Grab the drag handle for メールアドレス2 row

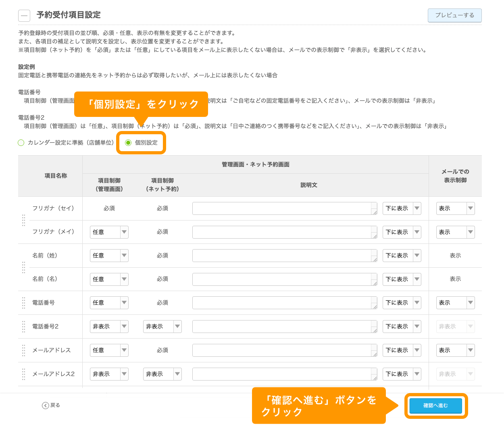point(23,374)
